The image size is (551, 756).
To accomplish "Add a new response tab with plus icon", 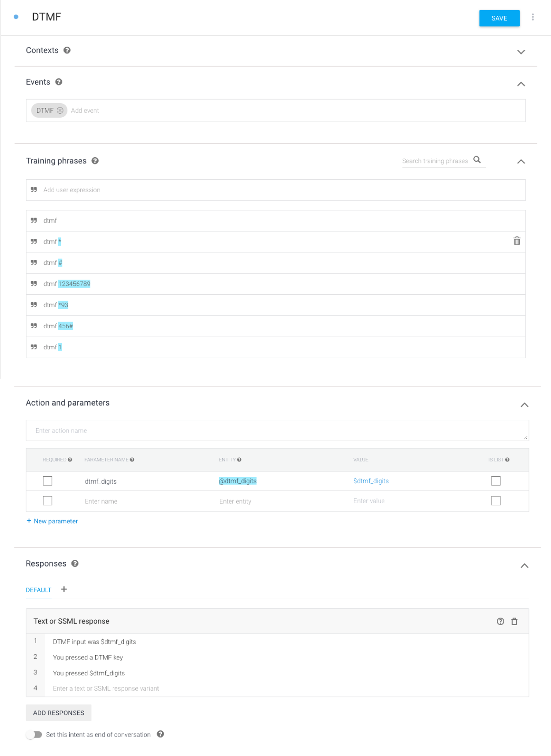I will 64,589.
